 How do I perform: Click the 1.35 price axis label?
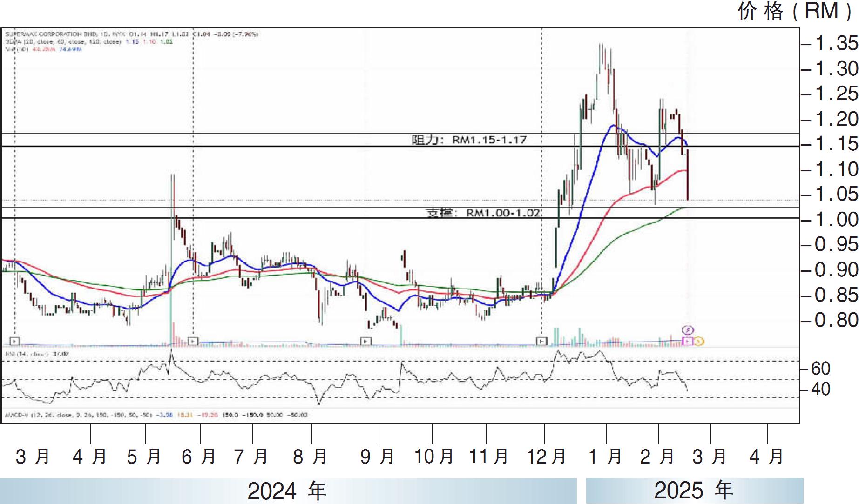[x=836, y=43]
